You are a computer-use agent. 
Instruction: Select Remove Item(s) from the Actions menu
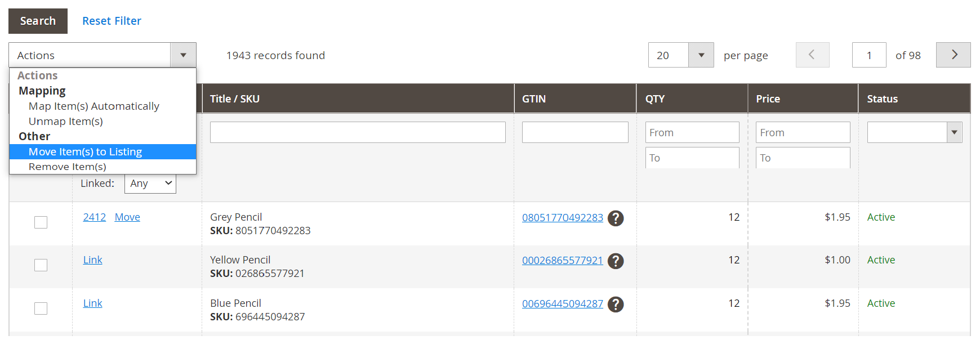pos(68,167)
